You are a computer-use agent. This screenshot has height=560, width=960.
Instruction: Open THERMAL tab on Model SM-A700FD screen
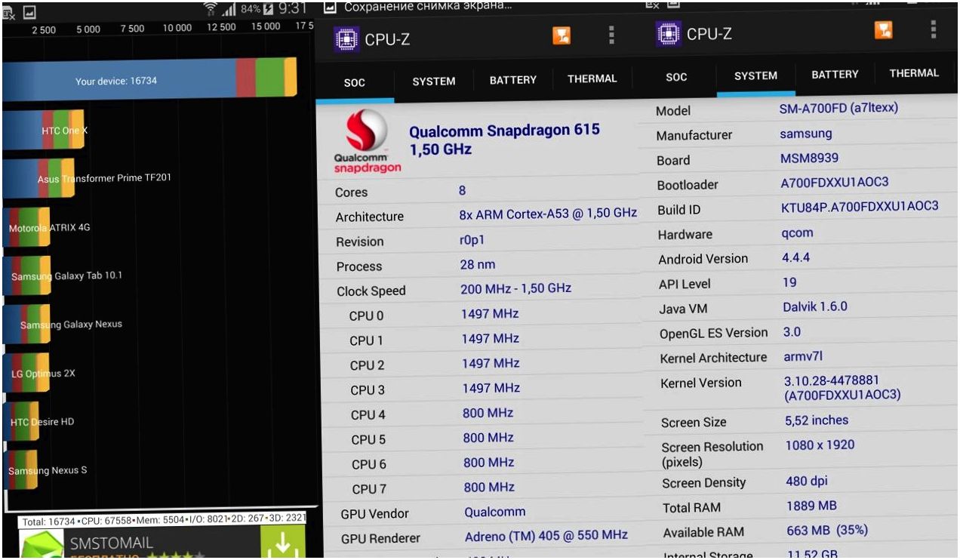point(914,73)
